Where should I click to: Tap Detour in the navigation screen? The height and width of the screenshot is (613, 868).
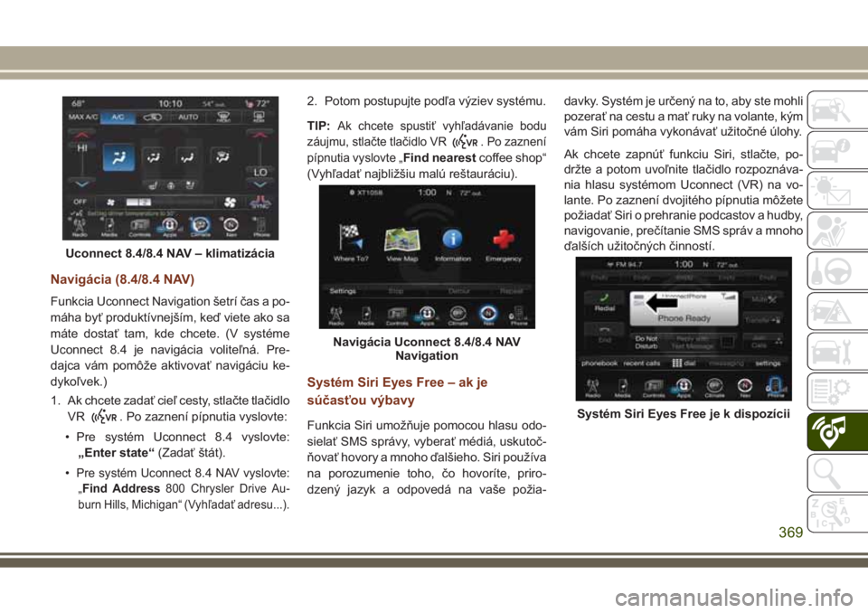click(458, 291)
